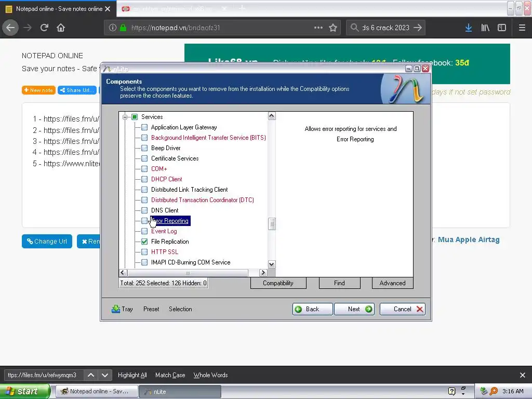Uncheck the File Replication checkbox
Image resolution: width=532 pixels, height=399 pixels.
coord(144,242)
